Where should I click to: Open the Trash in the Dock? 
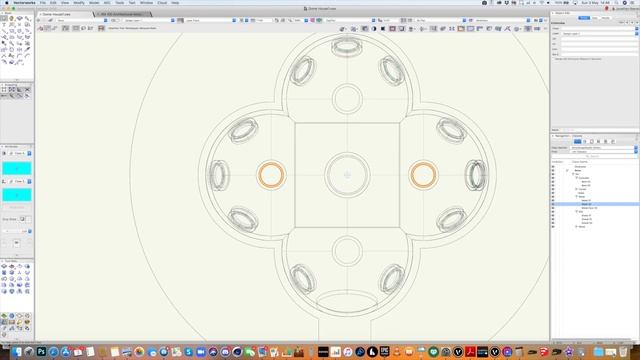click(623, 351)
